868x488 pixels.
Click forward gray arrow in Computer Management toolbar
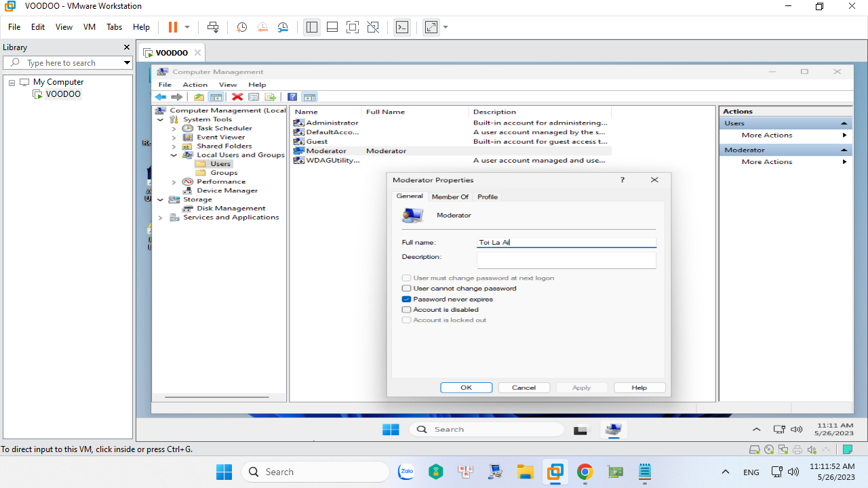click(x=176, y=97)
